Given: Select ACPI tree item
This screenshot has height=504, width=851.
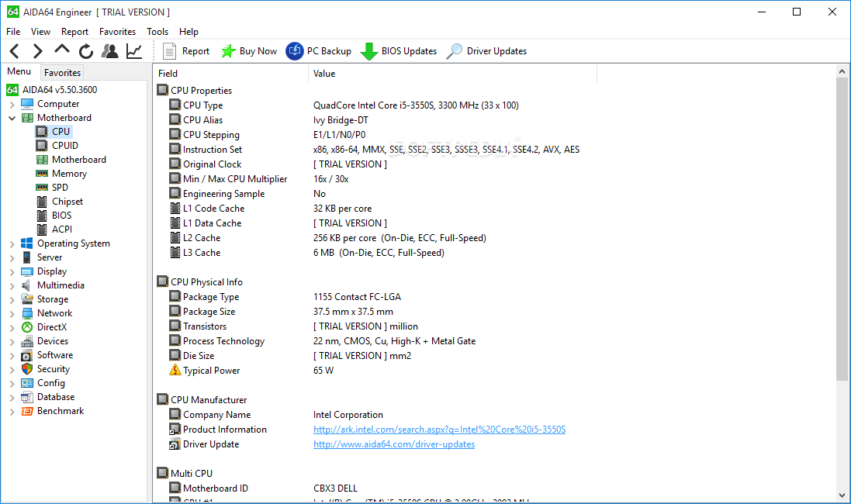Looking at the screenshot, I should coord(62,230).
